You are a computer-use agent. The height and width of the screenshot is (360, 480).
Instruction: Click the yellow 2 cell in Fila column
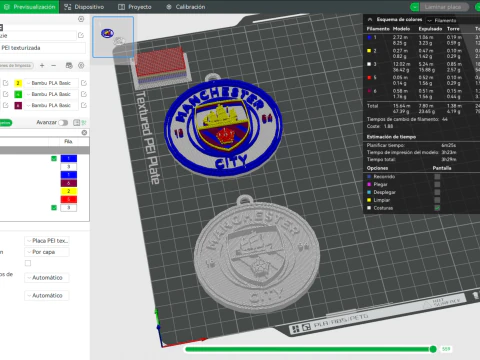[x=69, y=191]
